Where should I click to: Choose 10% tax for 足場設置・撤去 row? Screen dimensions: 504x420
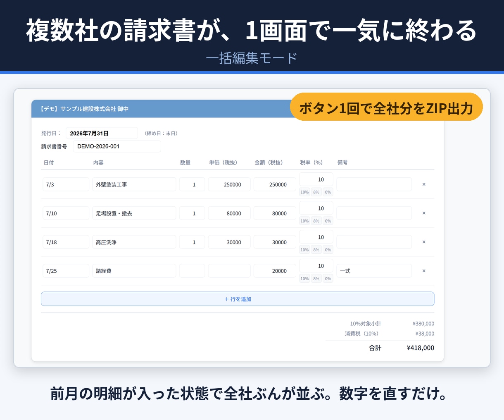tap(304, 221)
